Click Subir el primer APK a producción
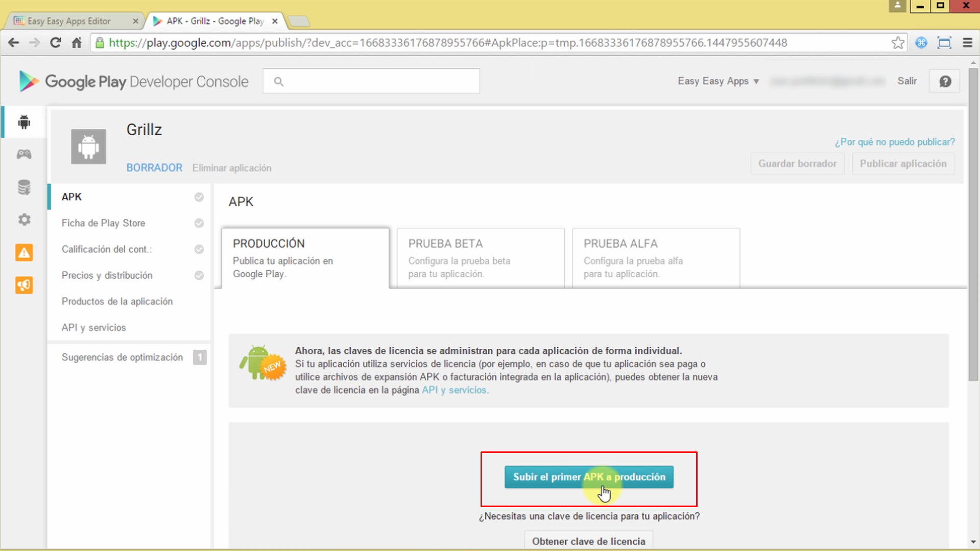980x551 pixels. pyautogui.click(x=588, y=477)
